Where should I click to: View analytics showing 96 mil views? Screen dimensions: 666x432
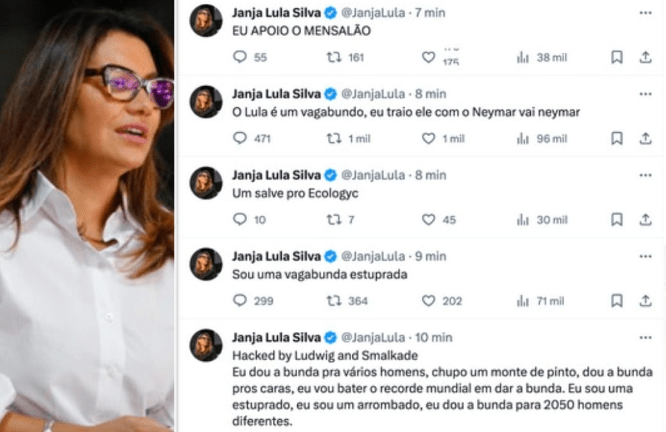[542, 138]
